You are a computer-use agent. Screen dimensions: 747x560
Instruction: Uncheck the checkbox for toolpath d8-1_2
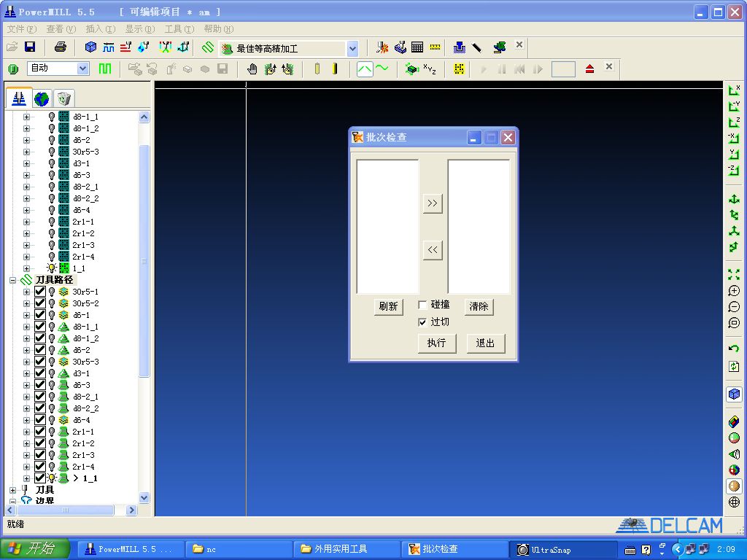pyautogui.click(x=40, y=338)
